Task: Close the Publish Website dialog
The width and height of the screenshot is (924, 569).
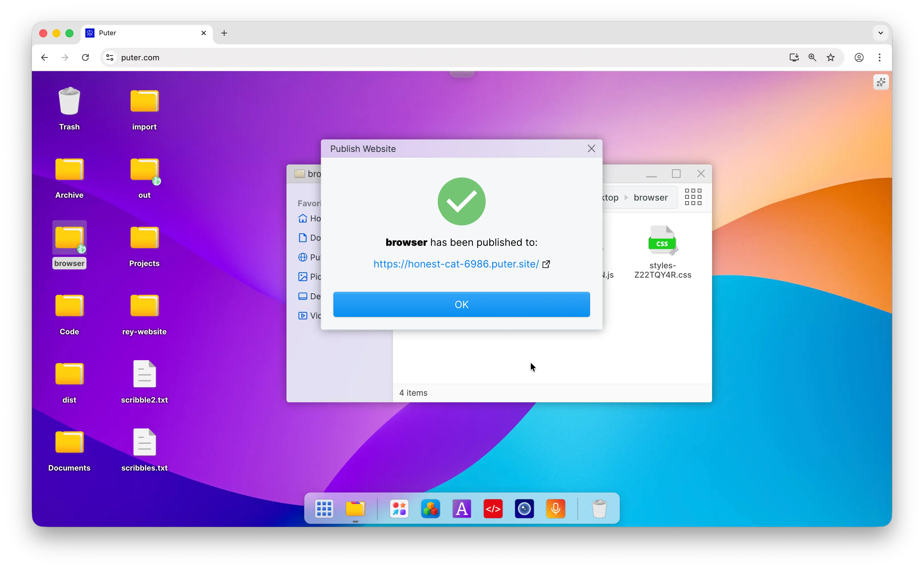Action: pyautogui.click(x=591, y=149)
